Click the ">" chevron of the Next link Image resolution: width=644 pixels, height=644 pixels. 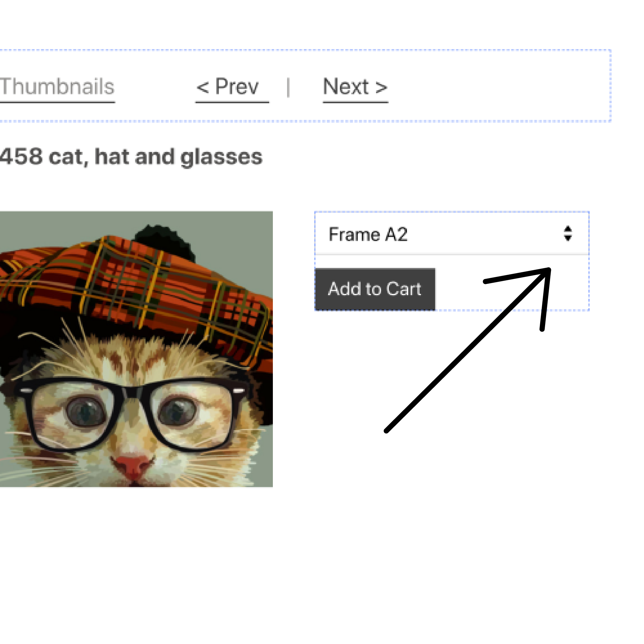381,88
